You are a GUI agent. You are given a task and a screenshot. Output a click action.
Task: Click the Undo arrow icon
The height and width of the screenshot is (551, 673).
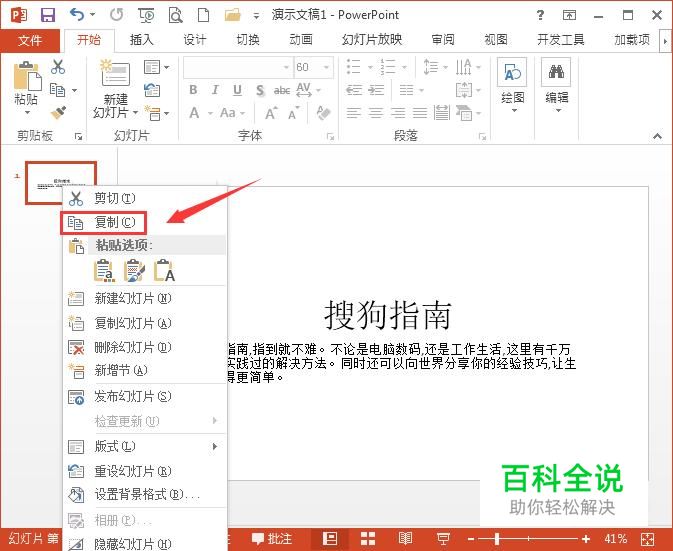[x=77, y=15]
